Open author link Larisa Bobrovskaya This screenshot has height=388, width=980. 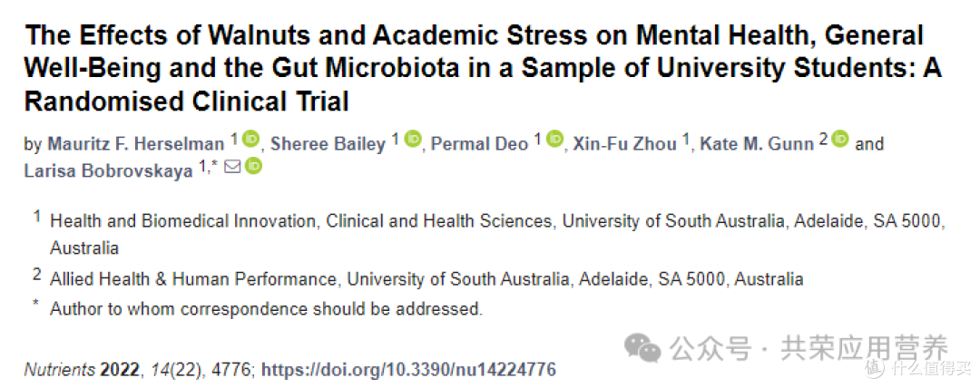point(109,172)
